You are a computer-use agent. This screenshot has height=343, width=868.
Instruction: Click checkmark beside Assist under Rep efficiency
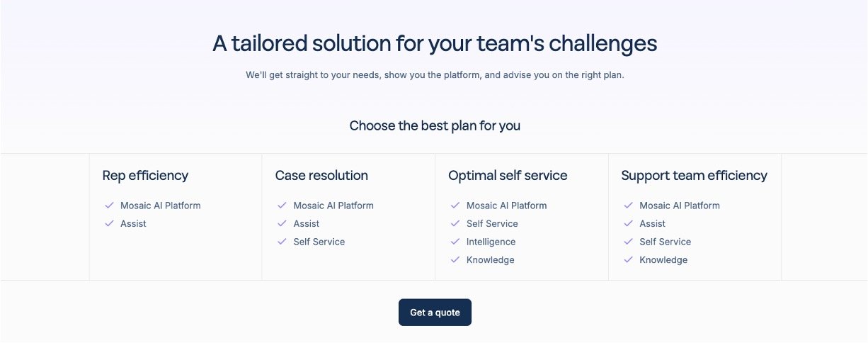pyautogui.click(x=109, y=223)
